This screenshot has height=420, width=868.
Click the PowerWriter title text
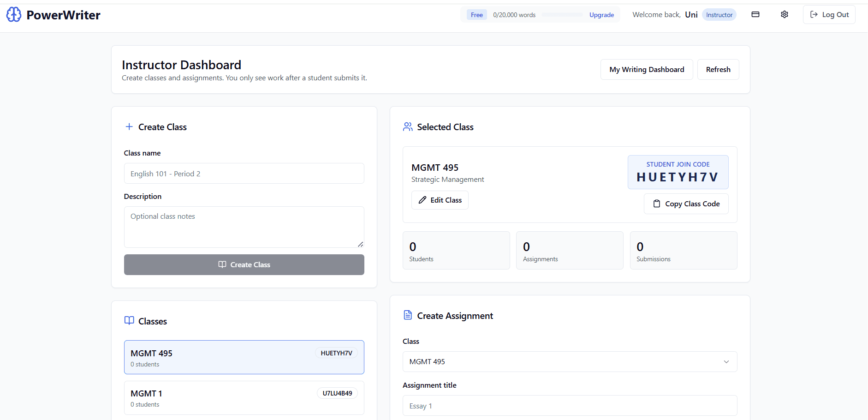pos(63,15)
